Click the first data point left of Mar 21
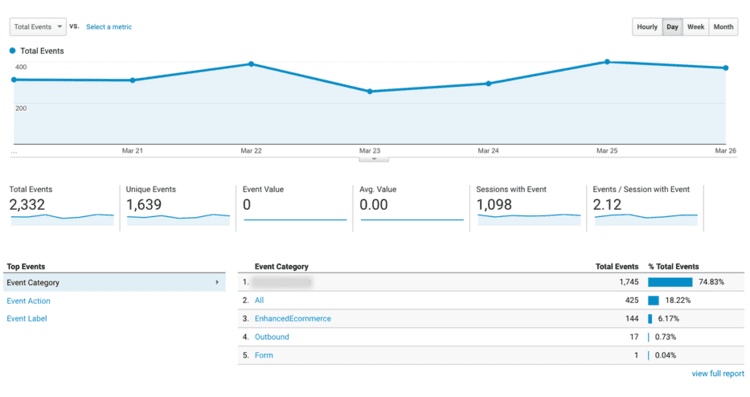The height and width of the screenshot is (397, 750). (14, 80)
